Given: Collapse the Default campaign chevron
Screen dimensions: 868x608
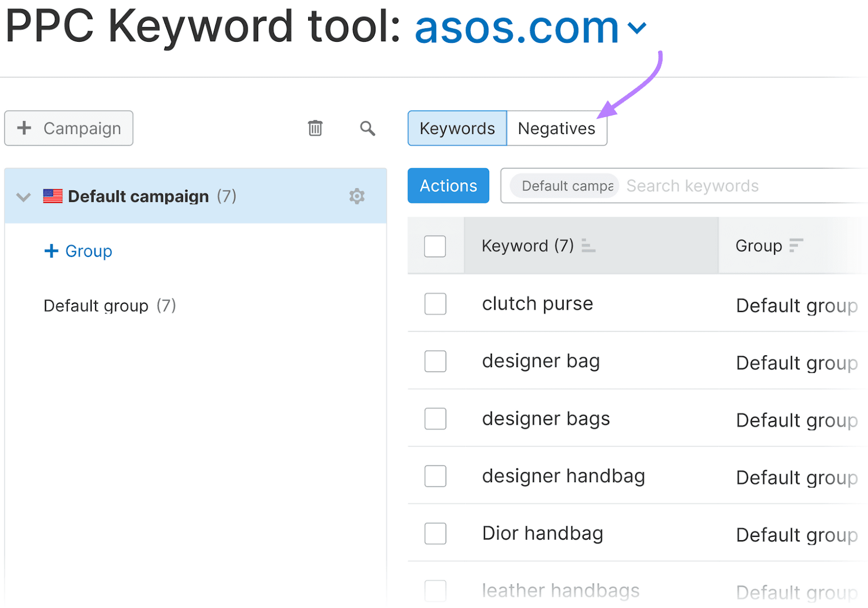Looking at the screenshot, I should 23,197.
